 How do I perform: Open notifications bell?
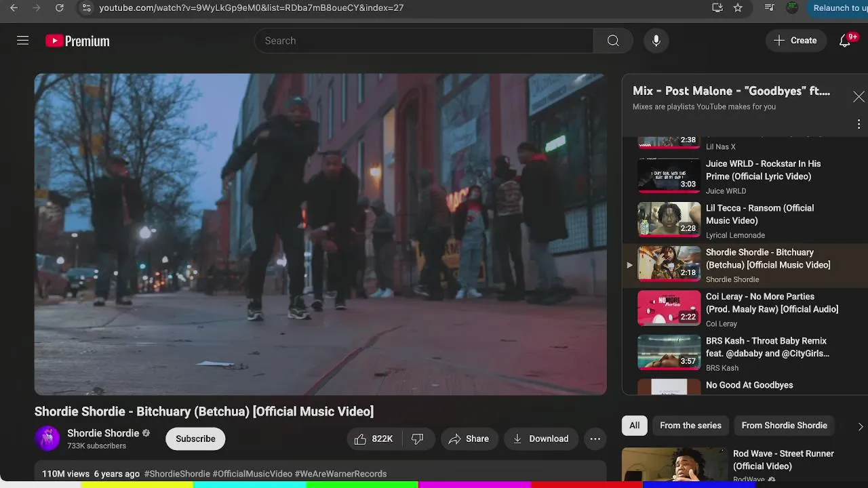(x=845, y=41)
